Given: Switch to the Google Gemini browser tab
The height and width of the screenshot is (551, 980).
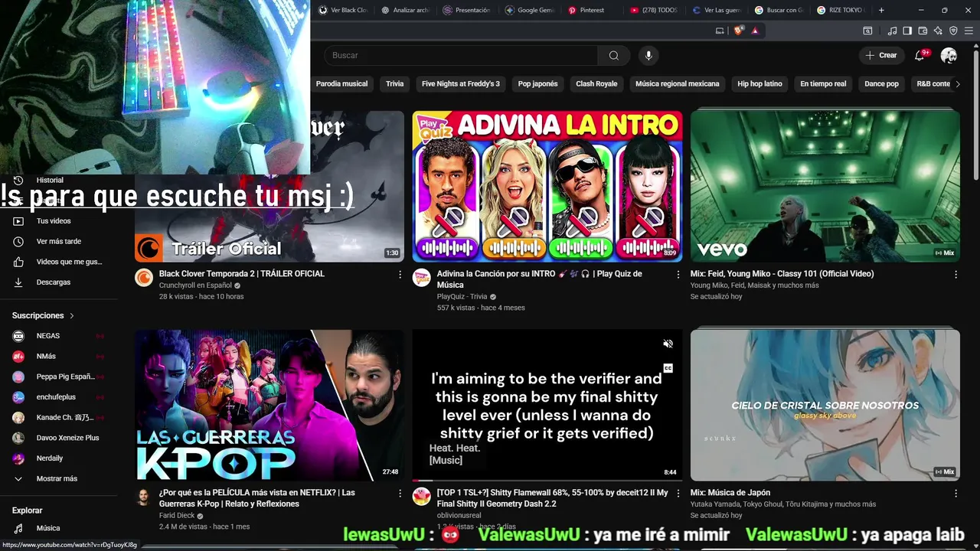Looking at the screenshot, I should [x=530, y=10].
